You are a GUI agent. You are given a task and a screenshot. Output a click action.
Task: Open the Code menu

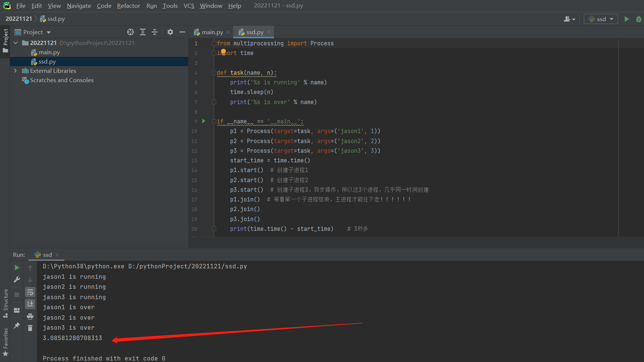104,6
